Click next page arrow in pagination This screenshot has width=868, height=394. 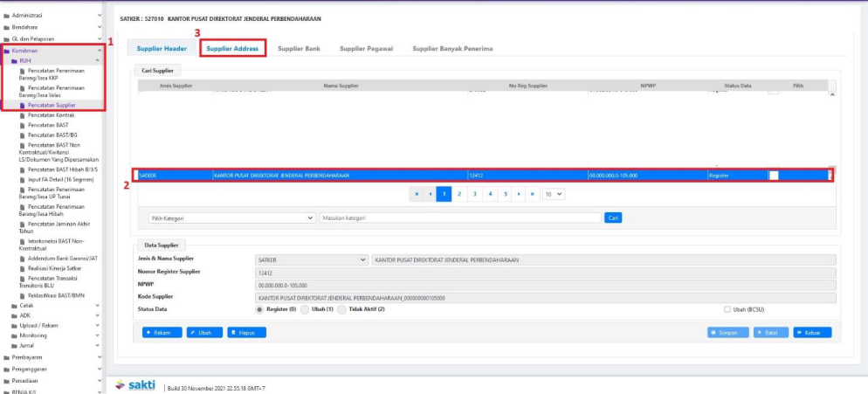(519, 194)
